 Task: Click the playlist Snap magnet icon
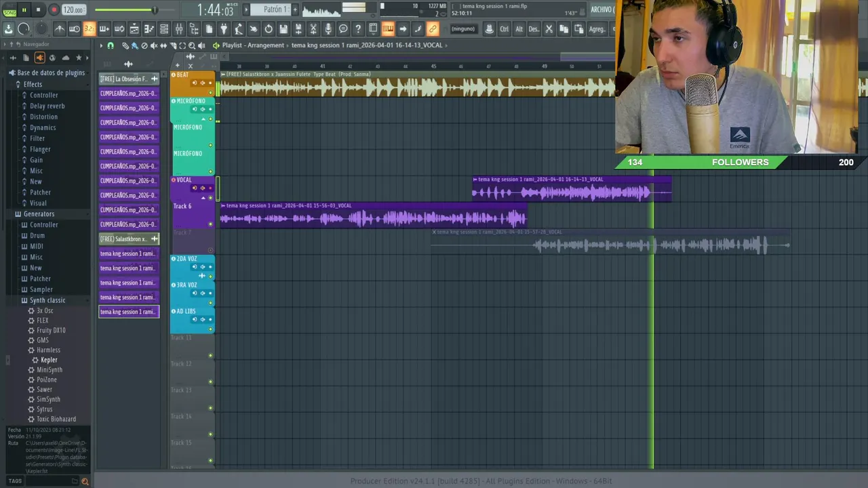(x=111, y=45)
